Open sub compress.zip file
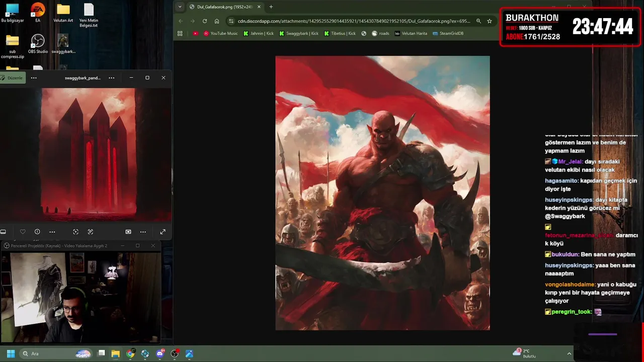The image size is (644, 362). tap(12, 46)
